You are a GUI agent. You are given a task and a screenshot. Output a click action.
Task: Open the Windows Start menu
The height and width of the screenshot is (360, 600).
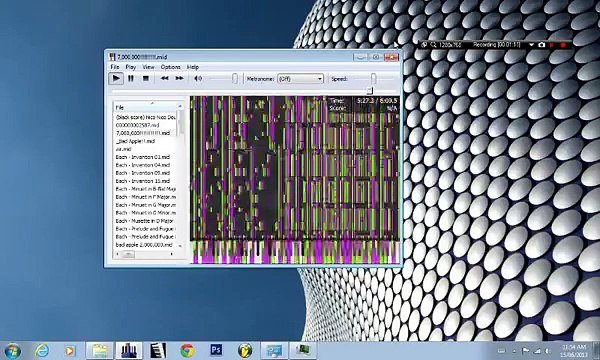pos(13,350)
